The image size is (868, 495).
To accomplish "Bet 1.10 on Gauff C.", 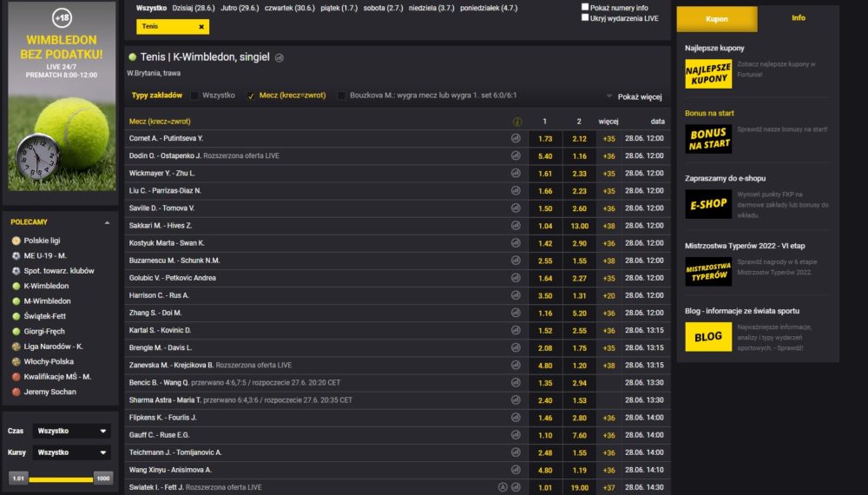I will click(545, 435).
